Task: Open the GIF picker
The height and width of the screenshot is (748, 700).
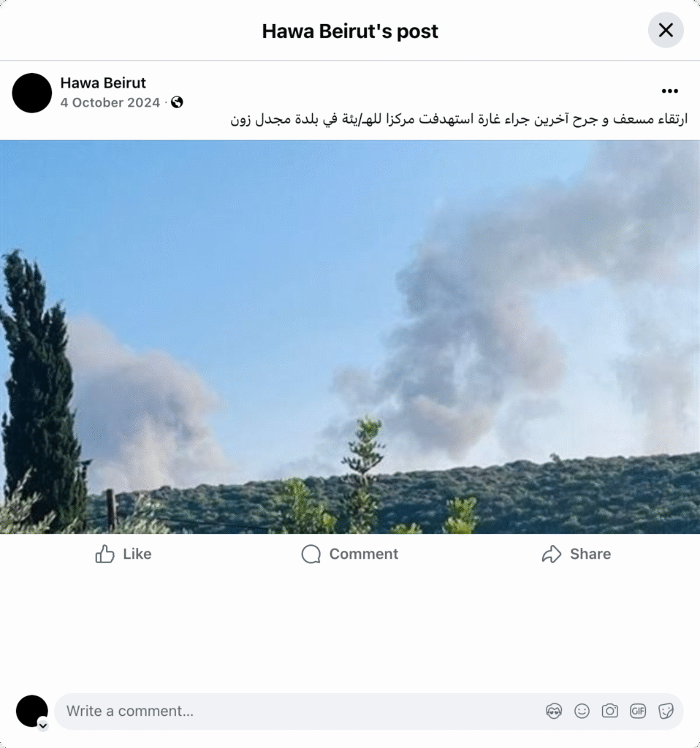Action: (638, 711)
